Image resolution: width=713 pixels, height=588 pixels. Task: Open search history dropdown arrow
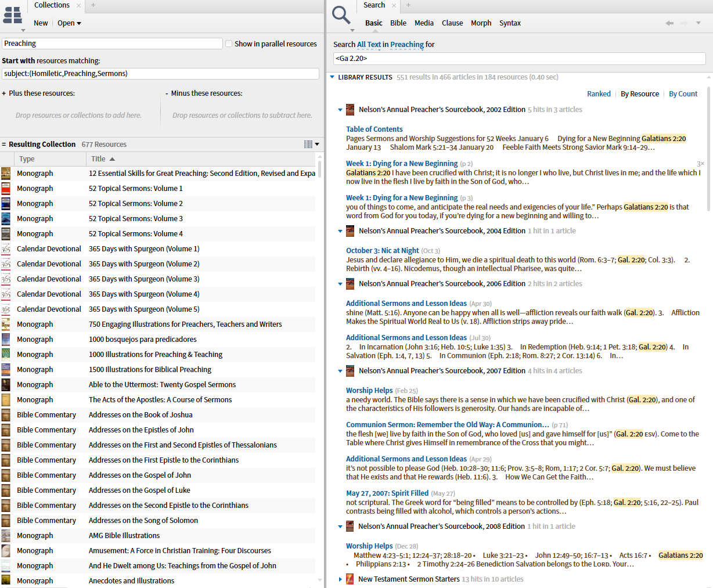pyautogui.click(x=698, y=23)
